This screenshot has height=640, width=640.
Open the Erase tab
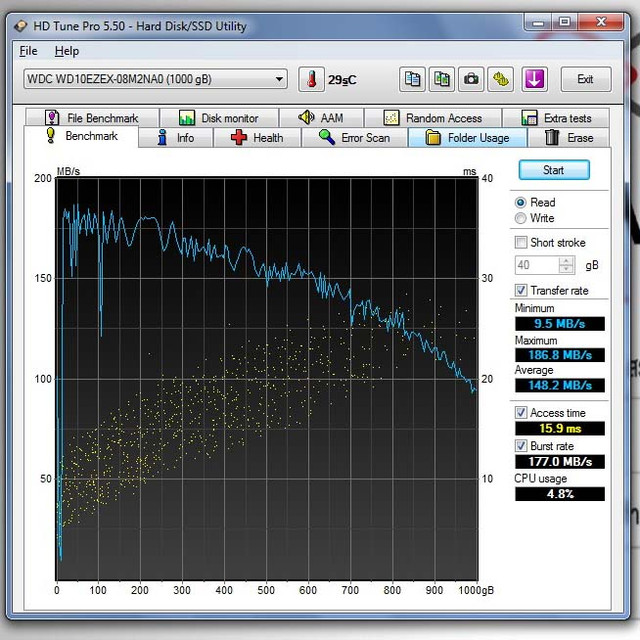tap(569, 138)
